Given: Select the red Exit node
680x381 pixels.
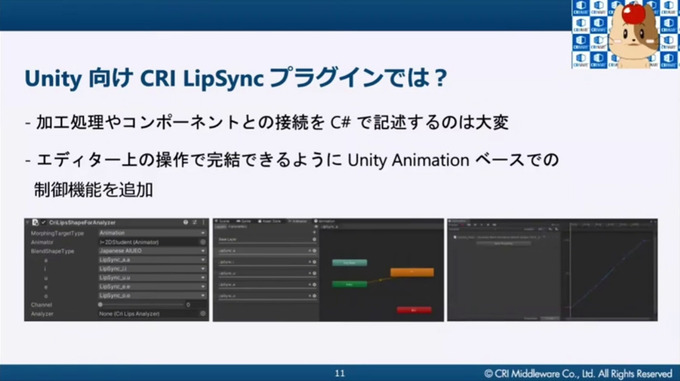Looking at the screenshot, I should point(414,310).
